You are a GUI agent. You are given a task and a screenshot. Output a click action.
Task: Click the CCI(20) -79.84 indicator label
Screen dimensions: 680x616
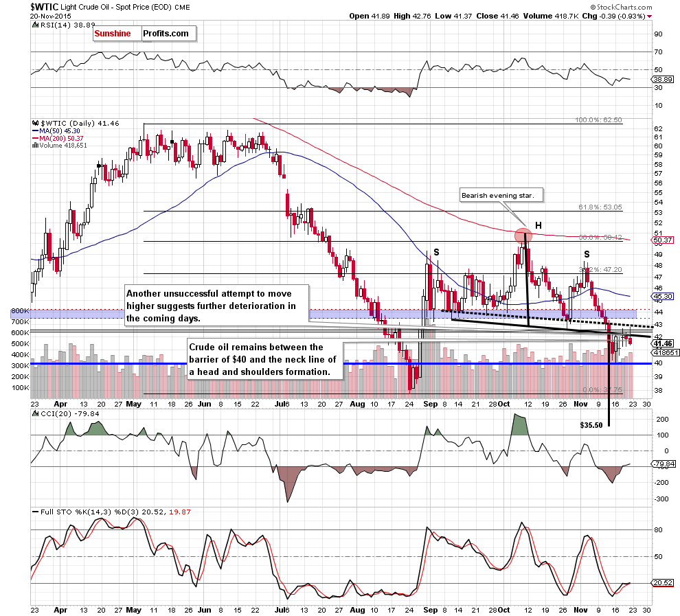[66, 414]
